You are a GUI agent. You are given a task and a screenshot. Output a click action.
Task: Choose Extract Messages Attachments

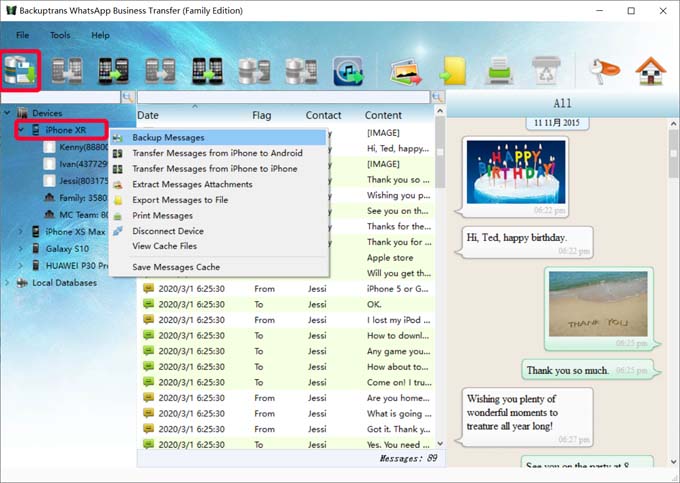pos(219,184)
